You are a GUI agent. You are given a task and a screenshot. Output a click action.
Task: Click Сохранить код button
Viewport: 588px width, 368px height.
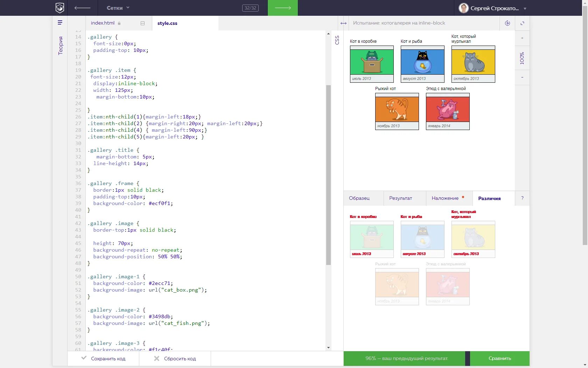click(103, 359)
